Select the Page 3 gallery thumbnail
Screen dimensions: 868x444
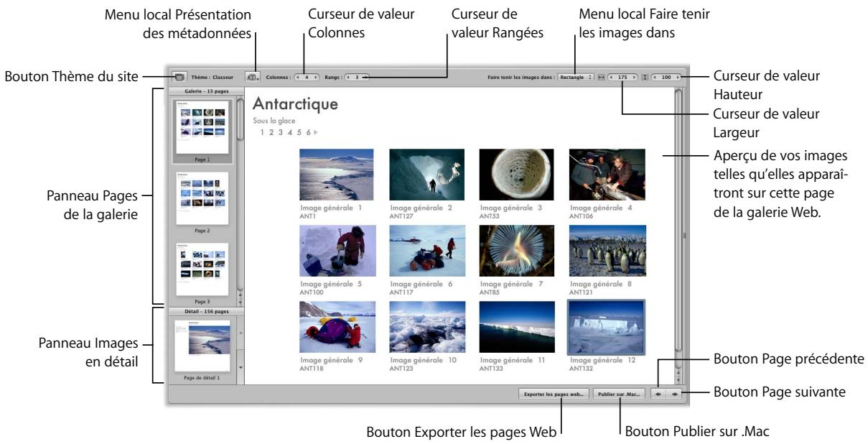click(x=202, y=269)
